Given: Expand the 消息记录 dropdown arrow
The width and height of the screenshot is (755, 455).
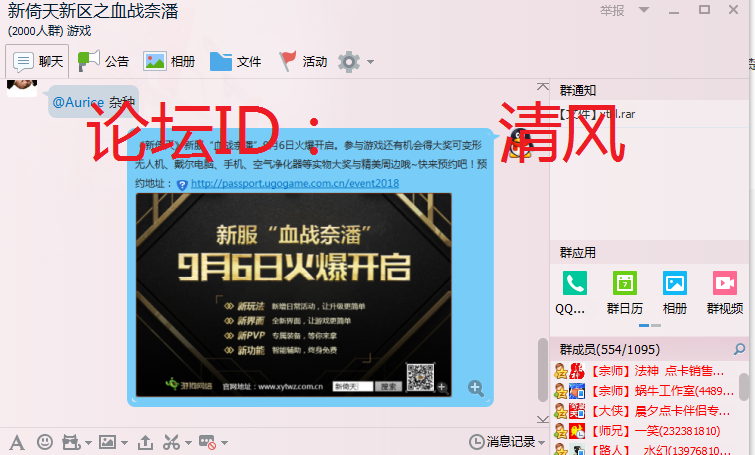Looking at the screenshot, I should coord(542,442).
